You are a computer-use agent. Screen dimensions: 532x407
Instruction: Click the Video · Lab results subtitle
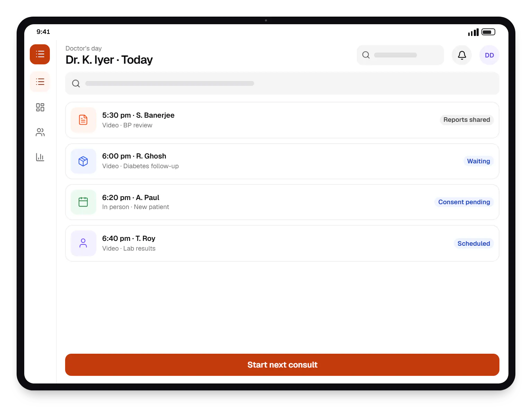(129, 248)
